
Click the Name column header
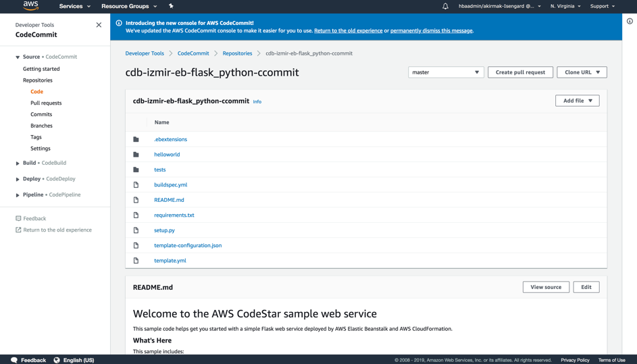(161, 122)
